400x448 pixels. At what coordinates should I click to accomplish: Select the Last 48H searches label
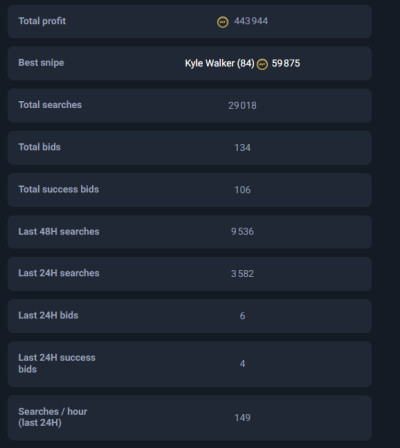(x=59, y=231)
